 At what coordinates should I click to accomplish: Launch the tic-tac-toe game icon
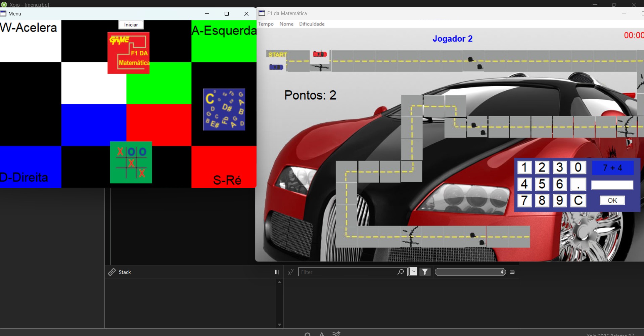pyautogui.click(x=131, y=162)
